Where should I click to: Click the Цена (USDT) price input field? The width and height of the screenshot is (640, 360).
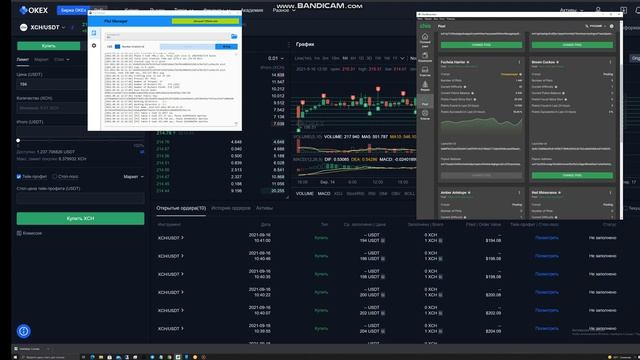[51, 84]
